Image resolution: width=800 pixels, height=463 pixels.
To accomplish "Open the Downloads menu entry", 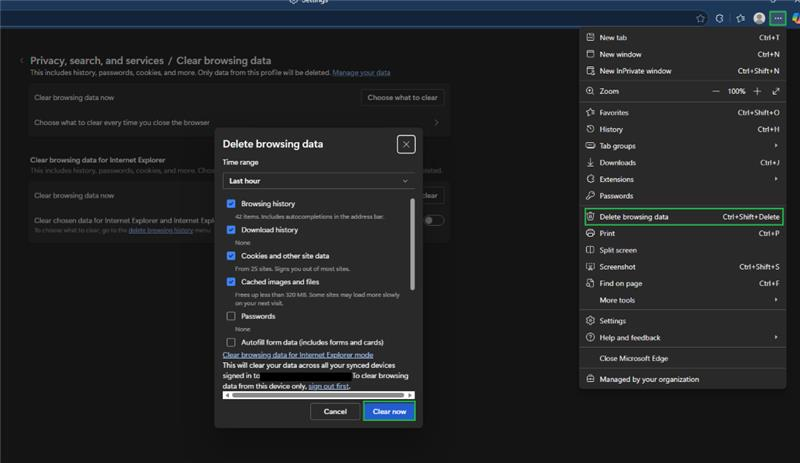I will click(x=683, y=162).
